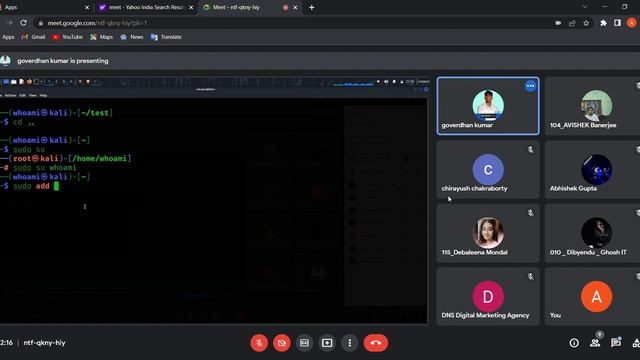The image size is (640, 360).
Task: Select 010_Dibyendu_Ghosh IT participant tile
Action: click(593, 233)
